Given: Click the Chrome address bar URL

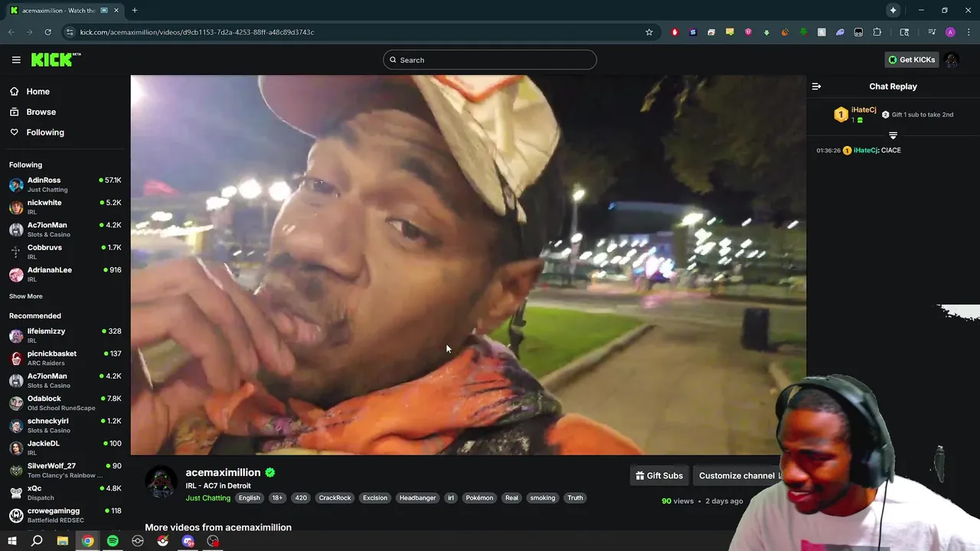Looking at the screenshot, I should point(197,32).
